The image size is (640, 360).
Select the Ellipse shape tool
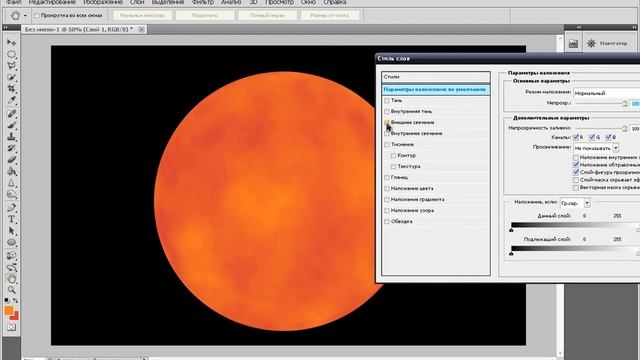[11, 242]
